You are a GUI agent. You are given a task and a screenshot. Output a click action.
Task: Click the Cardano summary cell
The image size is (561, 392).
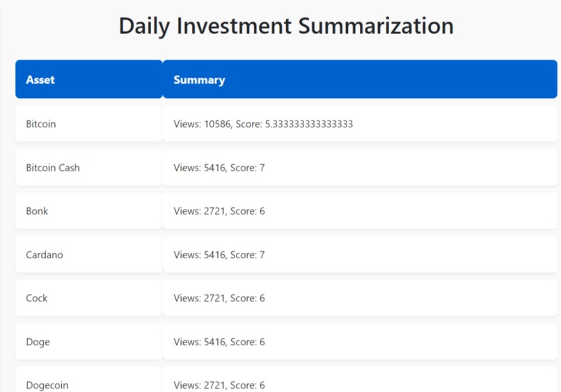click(x=360, y=255)
